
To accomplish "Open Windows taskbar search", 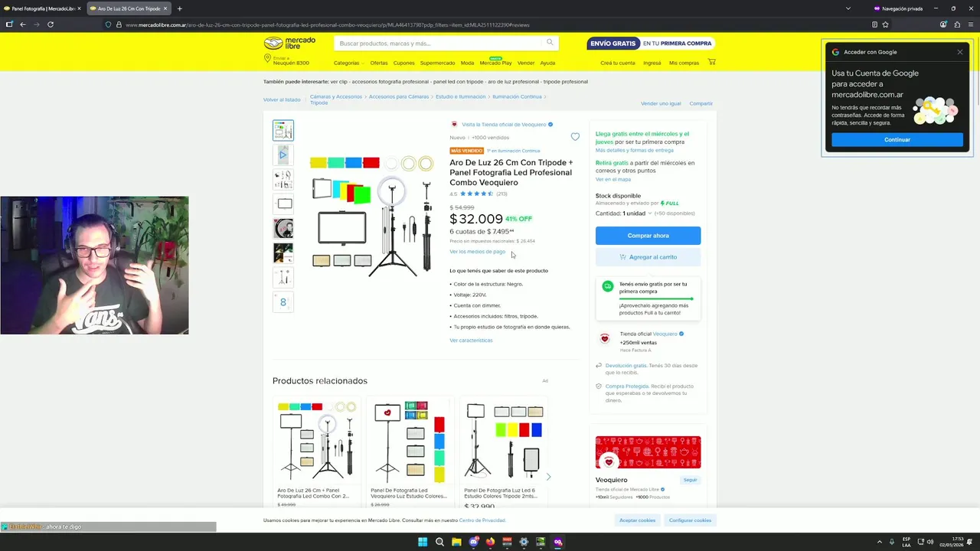I will [x=439, y=542].
